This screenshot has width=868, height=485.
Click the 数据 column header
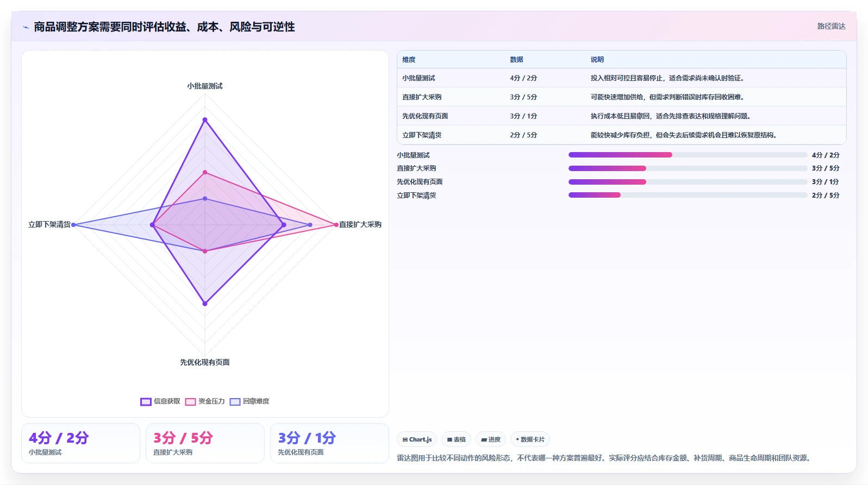pos(516,60)
